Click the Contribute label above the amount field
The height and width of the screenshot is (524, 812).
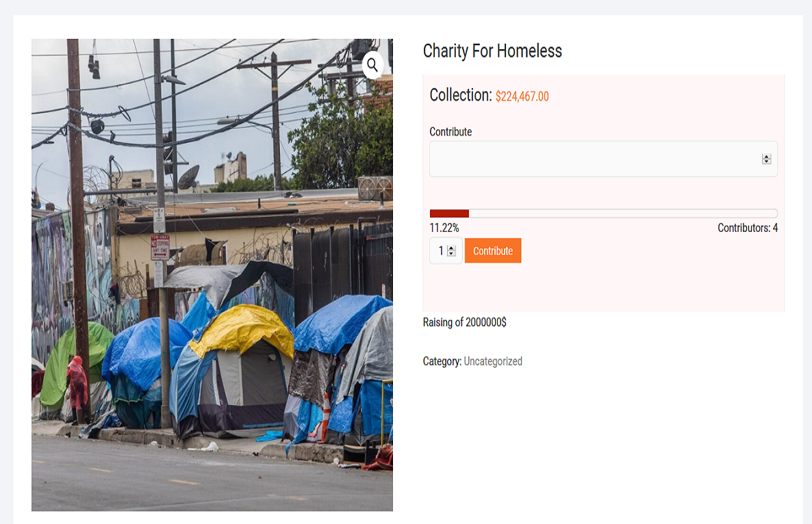[450, 131]
